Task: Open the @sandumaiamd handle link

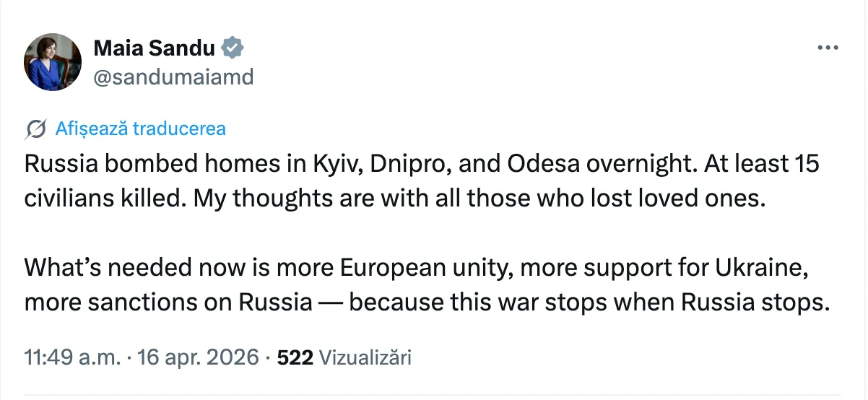Action: point(173,77)
